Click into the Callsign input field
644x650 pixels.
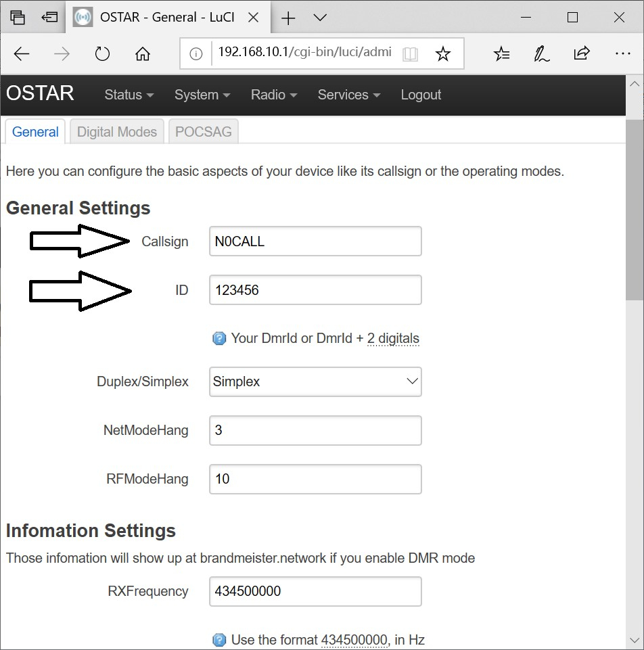pos(315,241)
